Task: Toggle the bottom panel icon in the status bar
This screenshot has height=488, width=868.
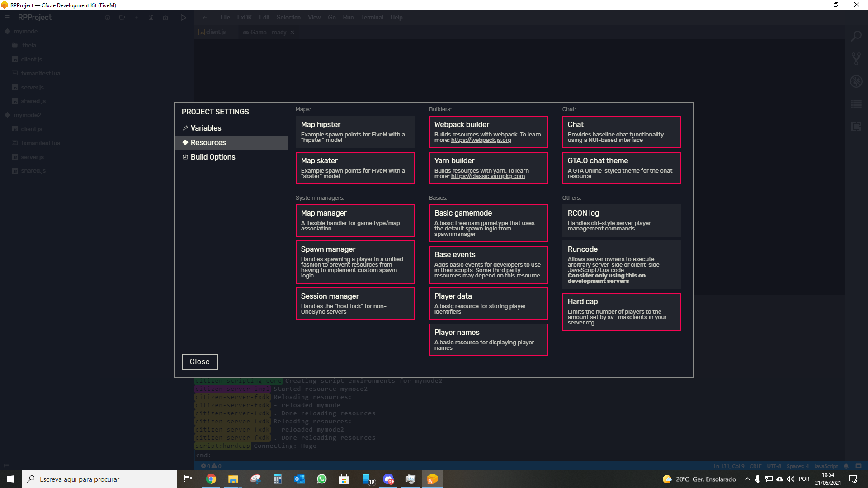Action: [x=859, y=466]
